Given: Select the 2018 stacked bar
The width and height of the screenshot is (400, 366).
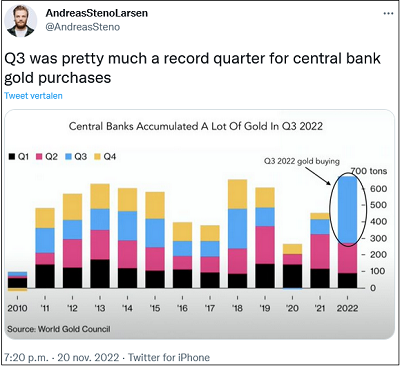Looking at the screenshot, I should pyautogui.click(x=237, y=234).
